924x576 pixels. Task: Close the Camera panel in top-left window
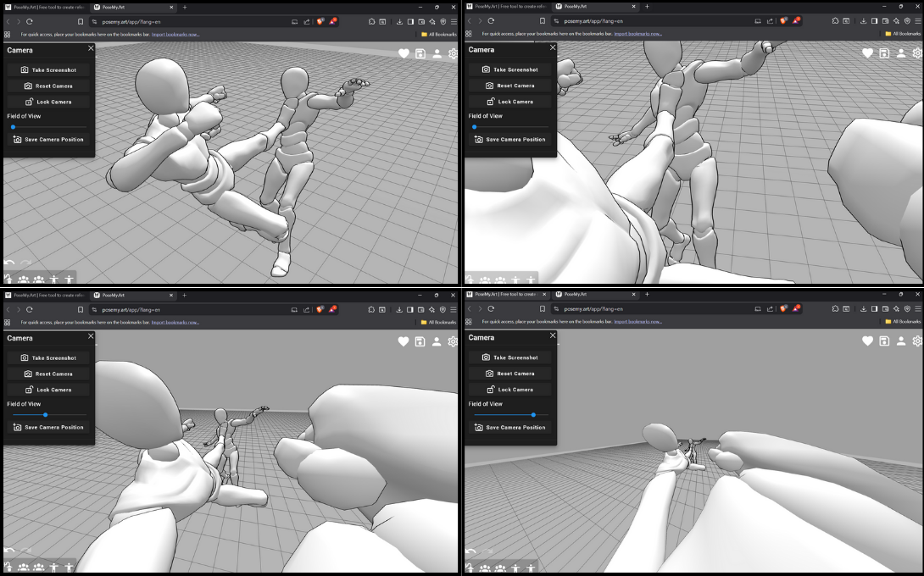91,48
